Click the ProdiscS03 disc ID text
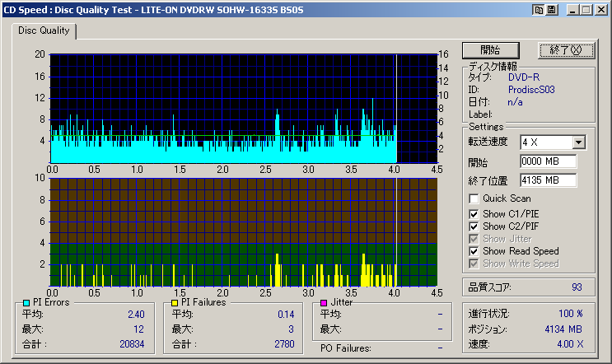This screenshot has width=612, height=364. 531,90
